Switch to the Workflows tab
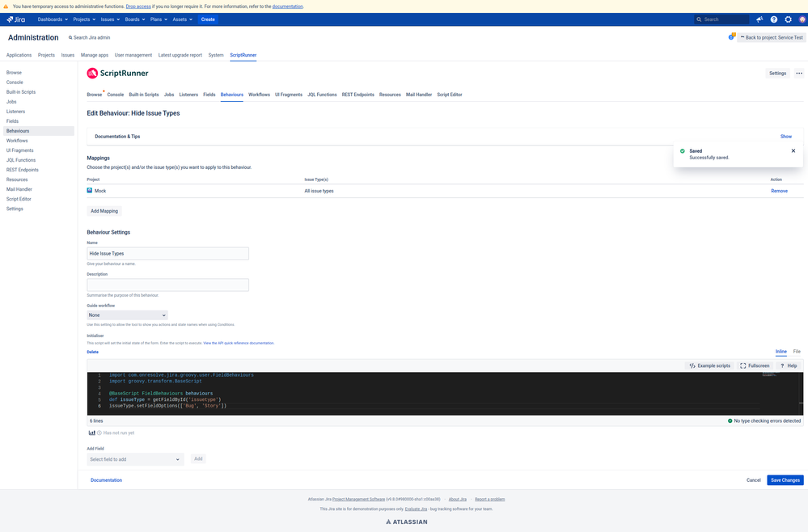The width and height of the screenshot is (808, 532). 259,94
